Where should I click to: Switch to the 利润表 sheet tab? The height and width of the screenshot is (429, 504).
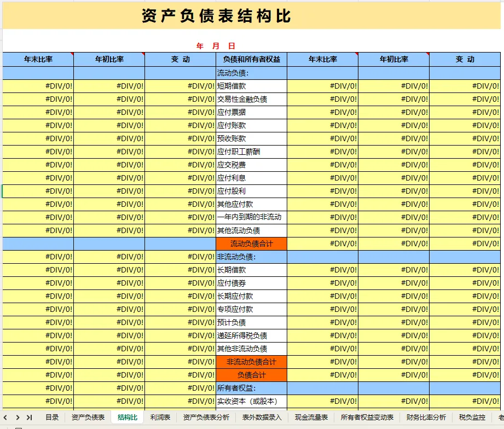point(160,417)
